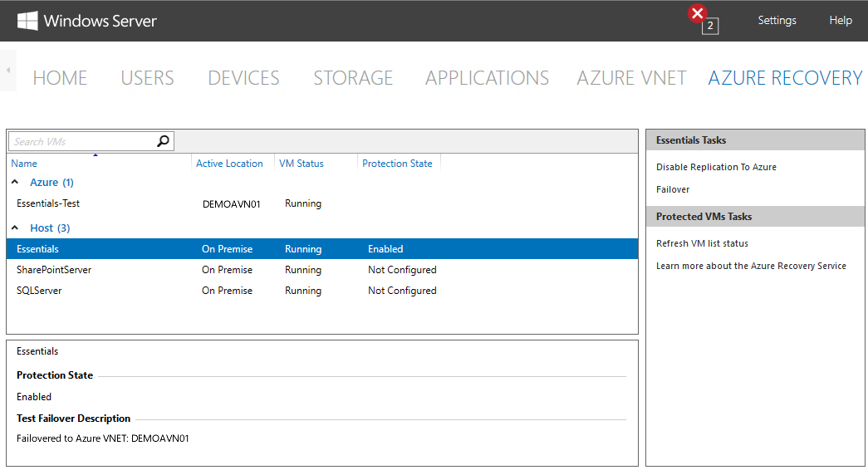The image size is (868, 470).
Task: Click the Test Failover Description heading
Action: (x=74, y=419)
